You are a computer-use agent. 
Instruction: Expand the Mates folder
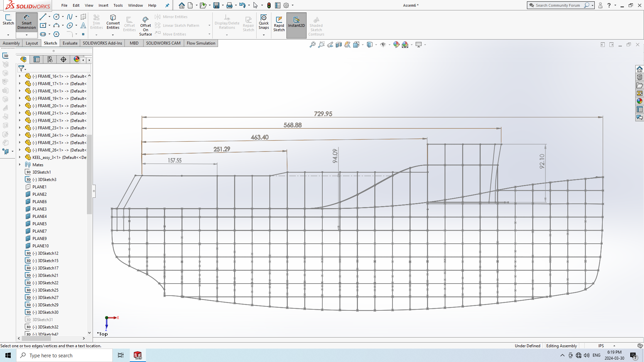(20, 165)
